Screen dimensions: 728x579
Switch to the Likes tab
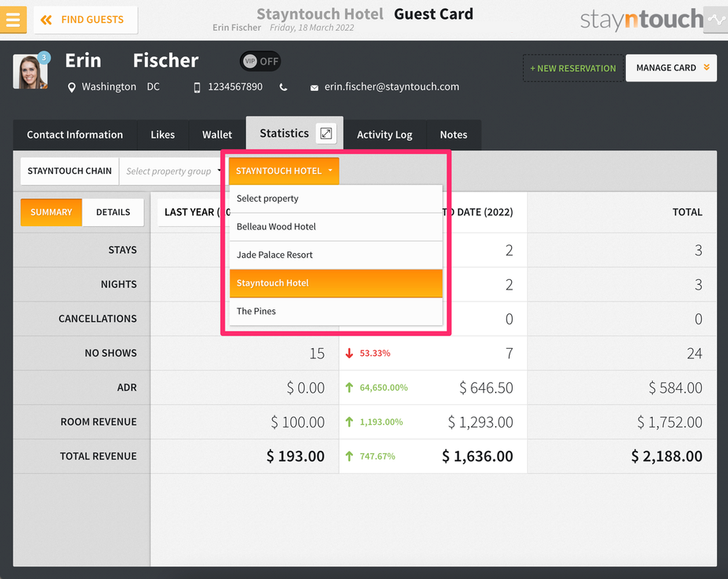click(162, 134)
